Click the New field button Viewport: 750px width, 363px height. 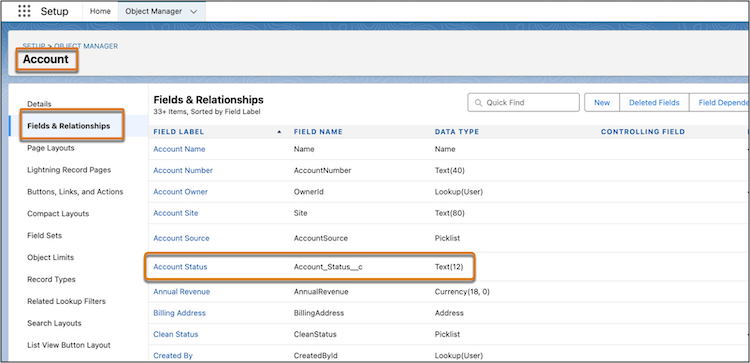[602, 102]
